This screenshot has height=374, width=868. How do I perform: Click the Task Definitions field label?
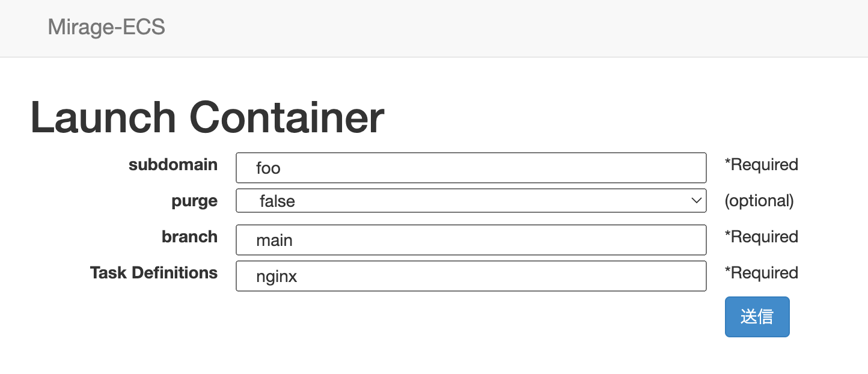tap(154, 273)
